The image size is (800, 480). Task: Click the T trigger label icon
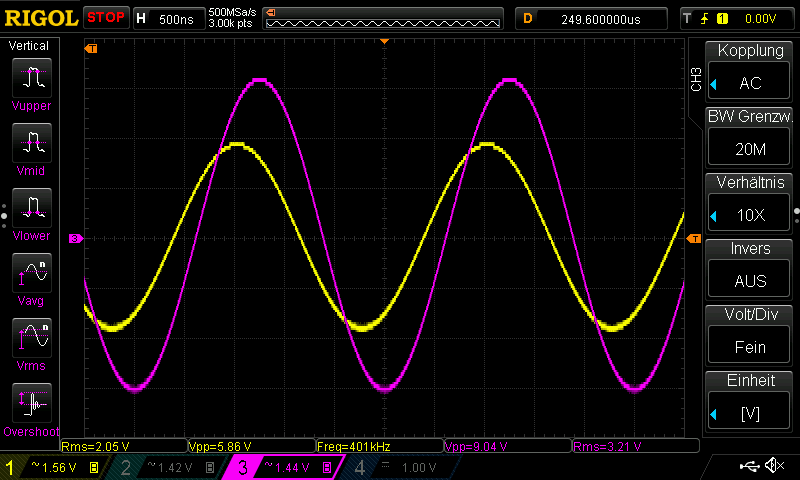click(x=687, y=19)
